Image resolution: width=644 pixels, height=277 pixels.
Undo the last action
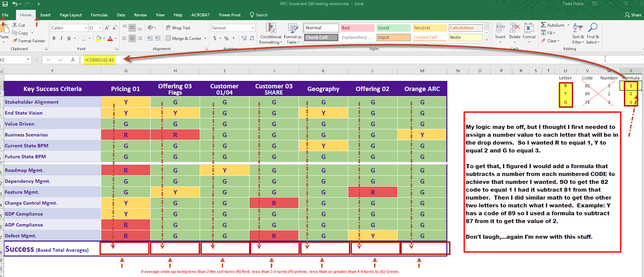14,4
